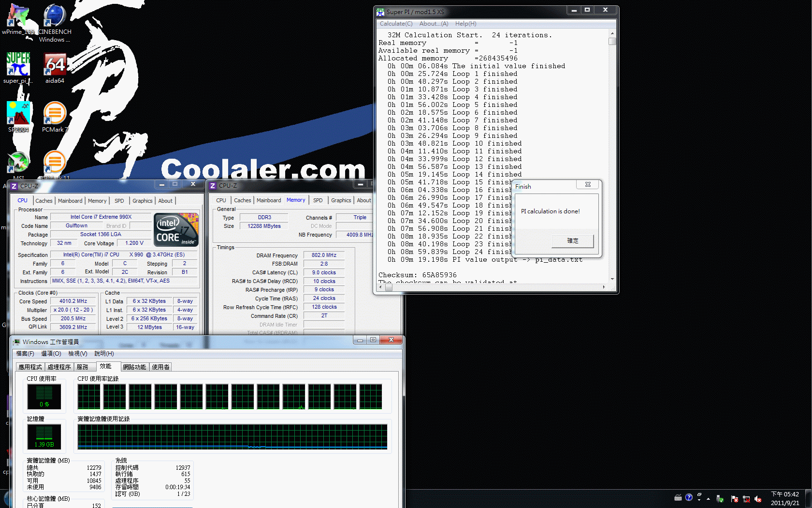Click the right CPU-Z window title icon
The image size is (812, 508).
point(213,185)
